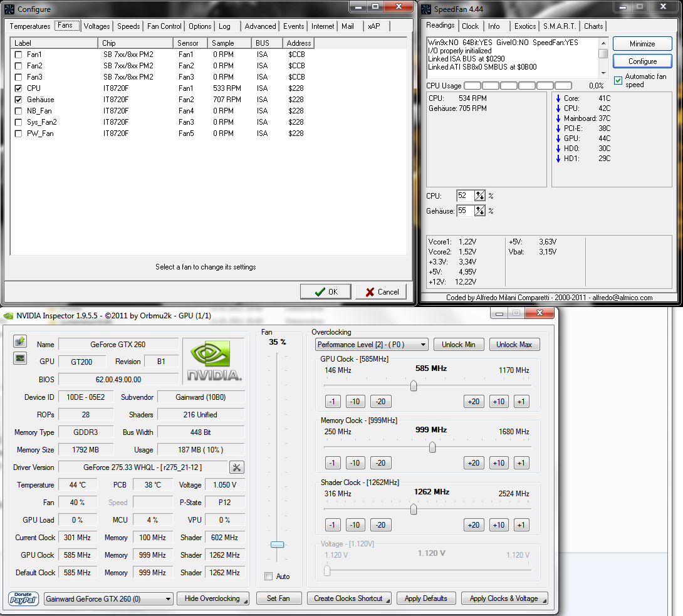Enable the Auto fan checkbox in NVIDIA Inspector
683x616 pixels.
269,577
